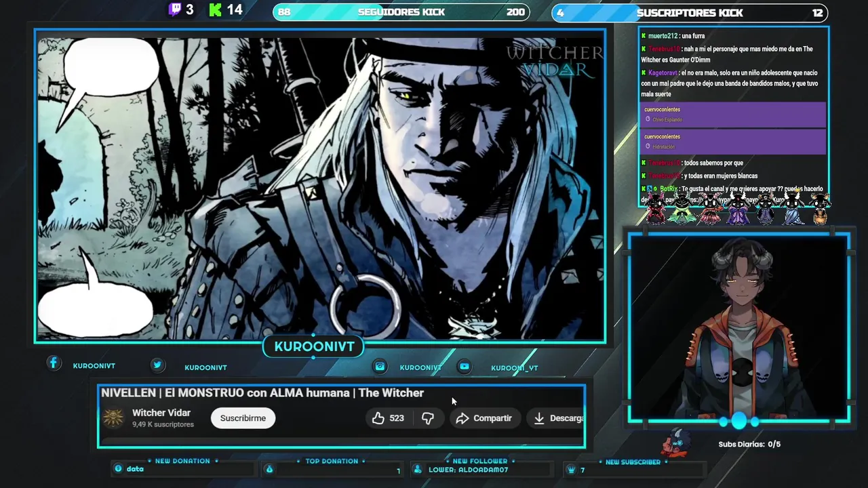
Task: Click the LOWER: ALDOADAM07 follower name
Action: click(x=468, y=470)
